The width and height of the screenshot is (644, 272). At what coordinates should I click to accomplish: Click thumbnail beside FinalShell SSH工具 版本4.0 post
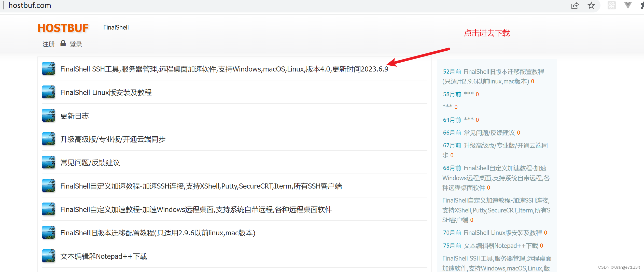[48, 68]
